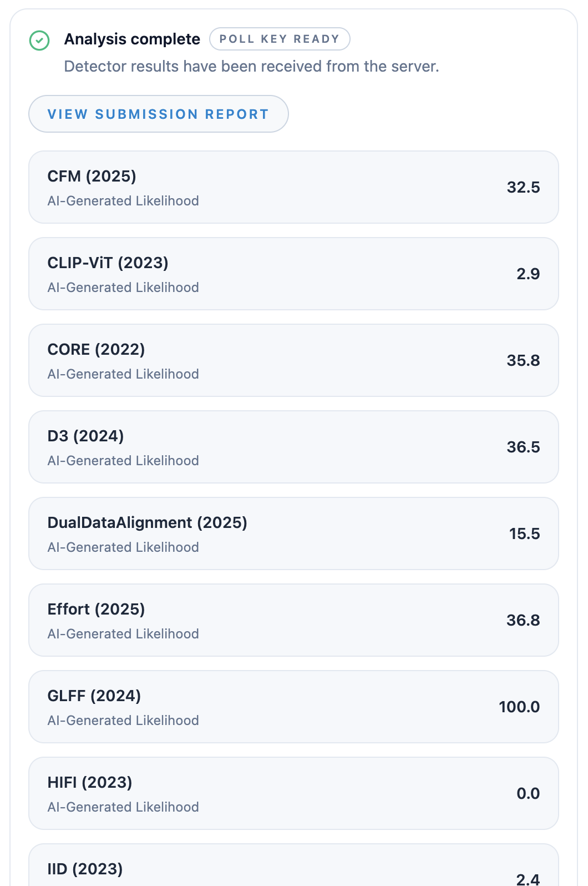Click the 32.5 score for CFM
This screenshot has height=886, width=588.
(523, 187)
